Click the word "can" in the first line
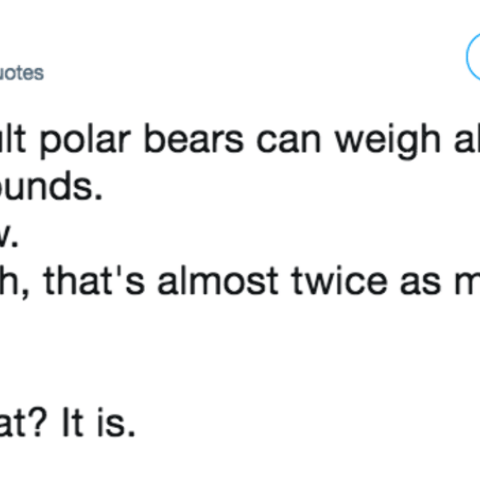Viewport: 480px width, 480px height. coord(289,142)
